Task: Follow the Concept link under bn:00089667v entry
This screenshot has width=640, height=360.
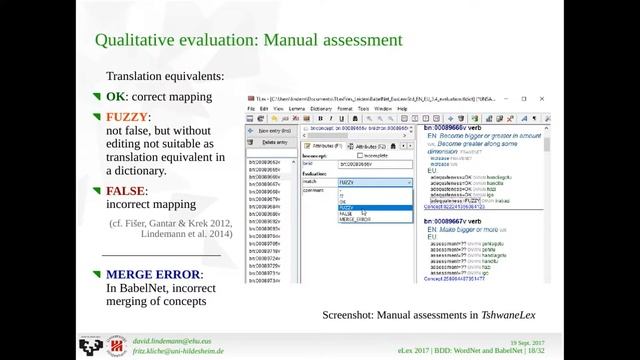Action: point(454,279)
